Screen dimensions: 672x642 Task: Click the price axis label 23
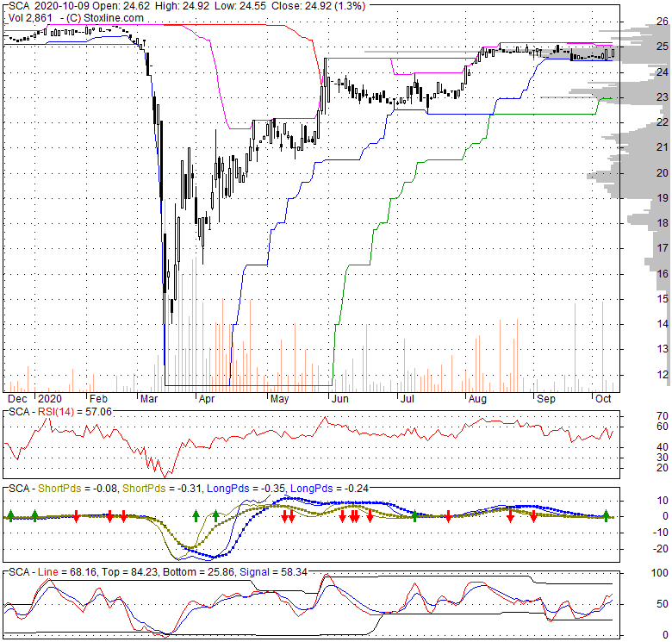pos(663,97)
